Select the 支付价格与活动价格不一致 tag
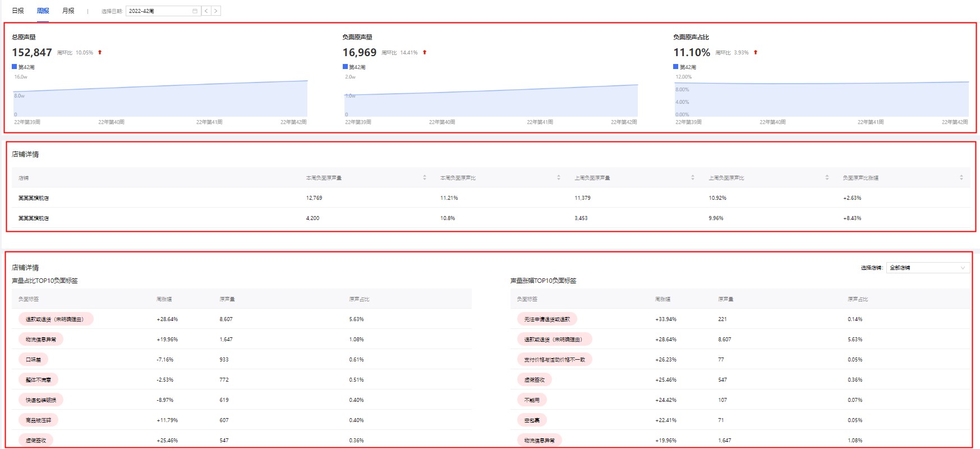 [554, 359]
